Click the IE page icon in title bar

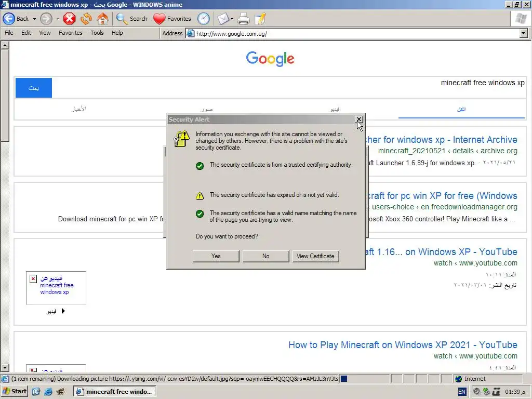click(5, 5)
